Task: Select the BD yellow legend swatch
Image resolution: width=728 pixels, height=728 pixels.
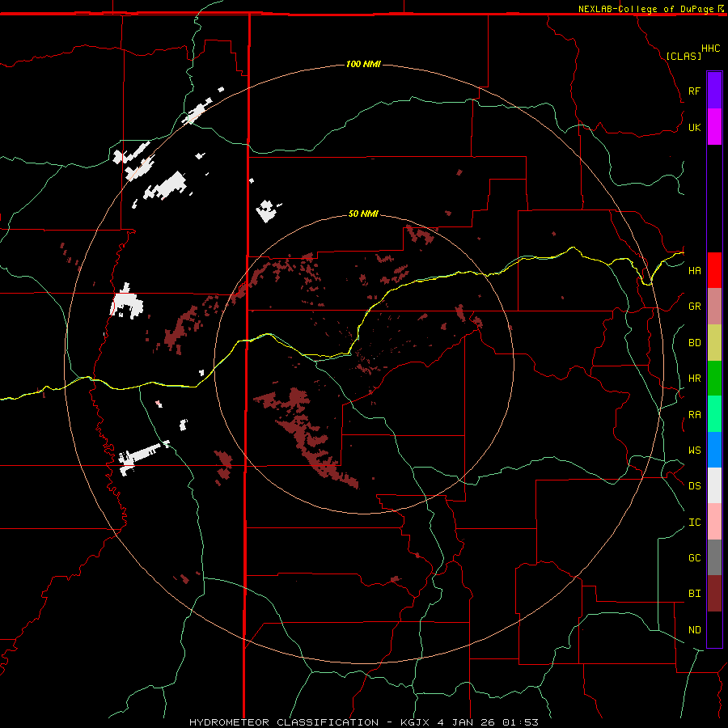Action: pyautogui.click(x=714, y=342)
